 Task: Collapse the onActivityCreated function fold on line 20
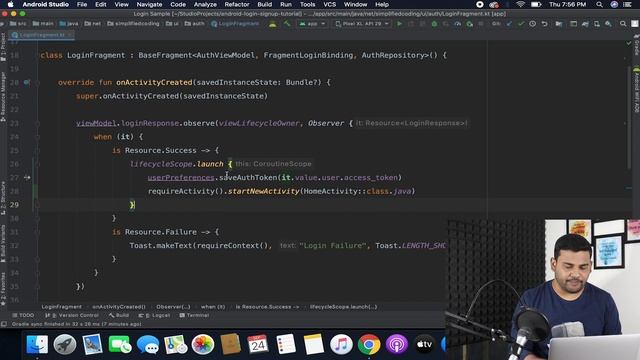pos(37,82)
